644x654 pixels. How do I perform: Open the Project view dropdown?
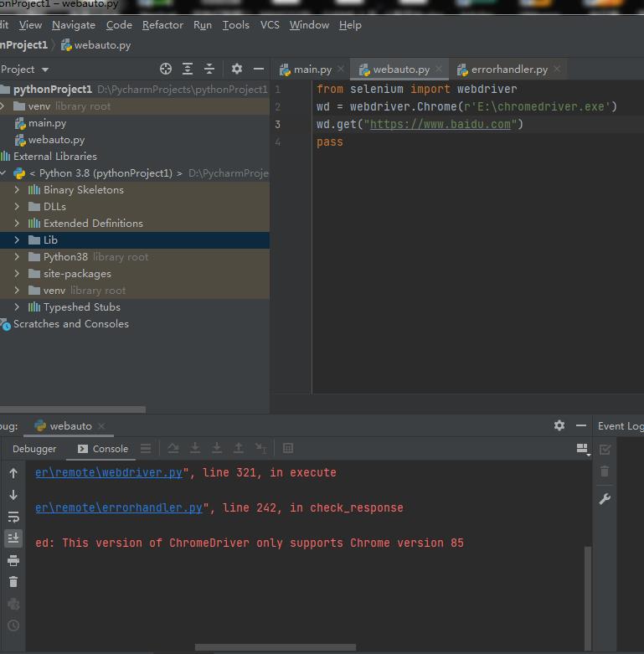(45, 70)
